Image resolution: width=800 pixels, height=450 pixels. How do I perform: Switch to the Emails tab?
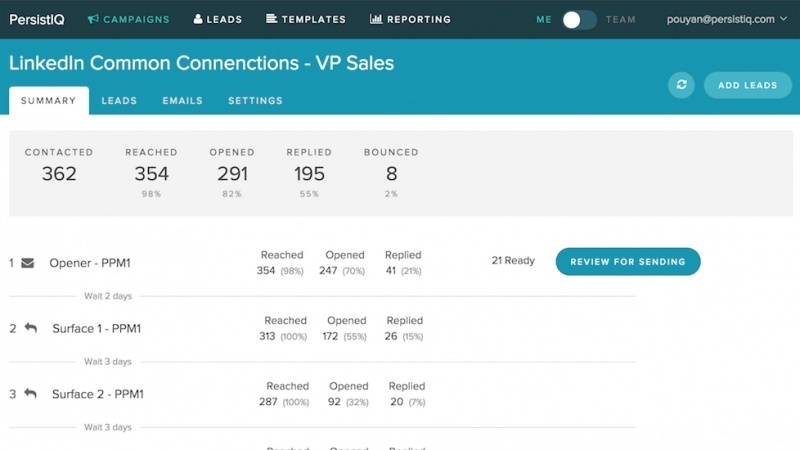[x=183, y=101]
